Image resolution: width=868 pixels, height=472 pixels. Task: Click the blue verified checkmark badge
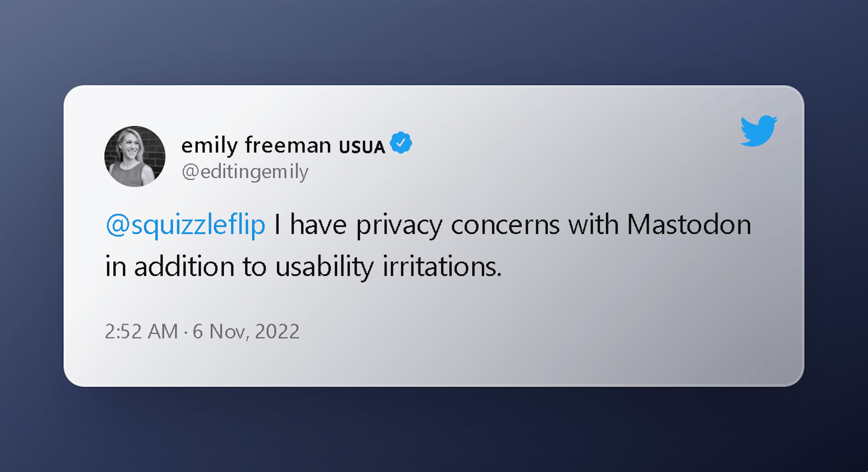pyautogui.click(x=401, y=143)
